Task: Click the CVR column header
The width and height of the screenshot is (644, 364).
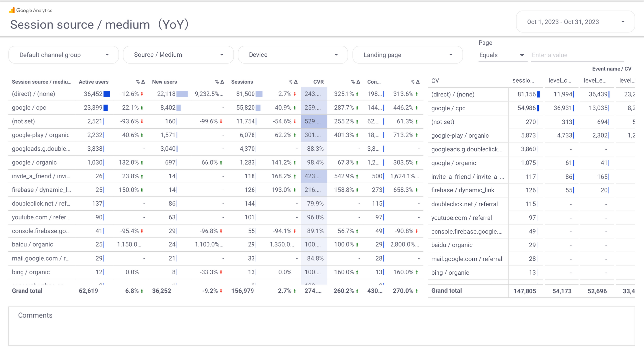Action: click(x=318, y=82)
